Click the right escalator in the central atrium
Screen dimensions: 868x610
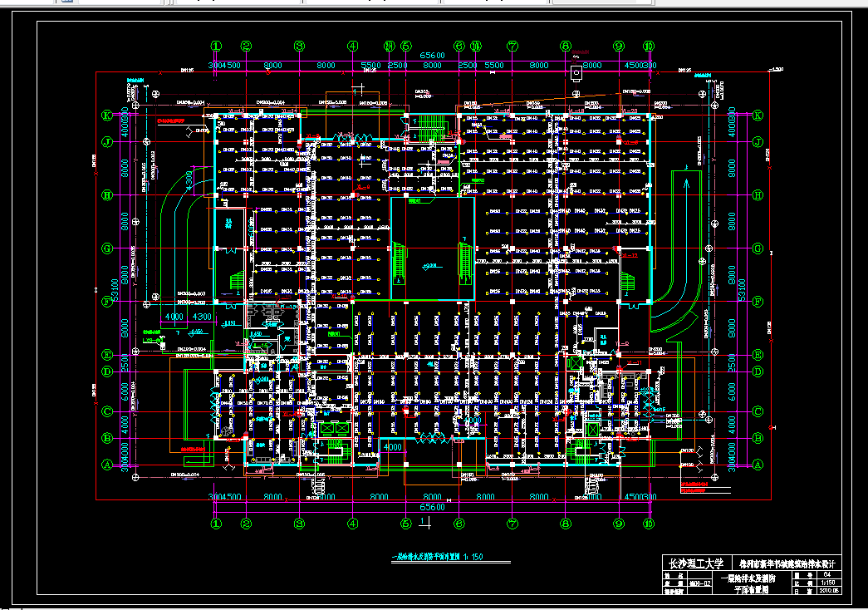(465, 263)
